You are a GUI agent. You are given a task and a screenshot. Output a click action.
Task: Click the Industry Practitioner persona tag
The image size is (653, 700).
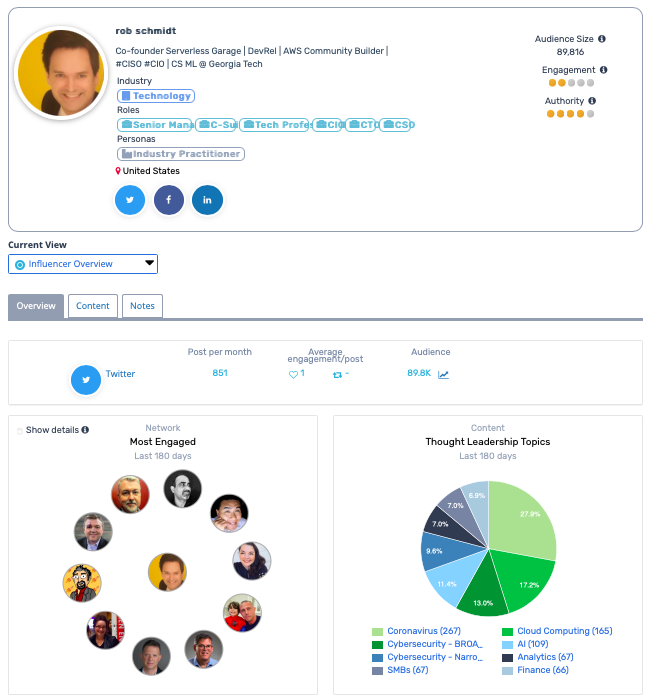tap(181, 154)
